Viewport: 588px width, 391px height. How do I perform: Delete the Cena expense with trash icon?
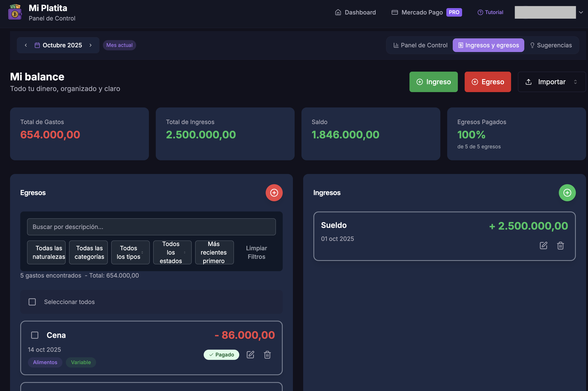click(x=267, y=355)
